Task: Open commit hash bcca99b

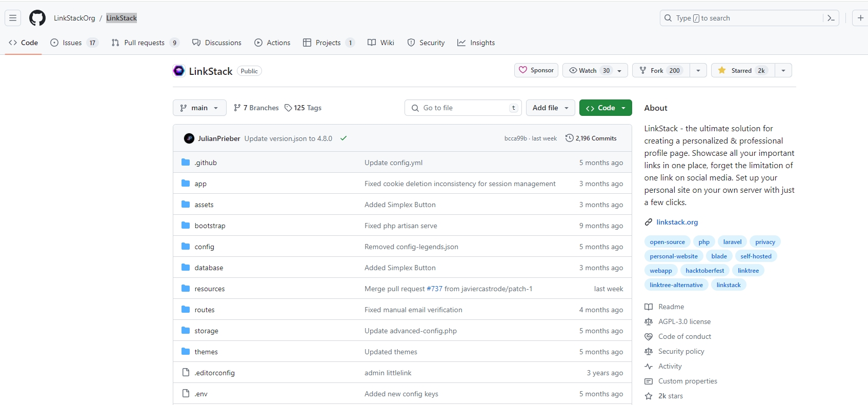Action: point(515,138)
